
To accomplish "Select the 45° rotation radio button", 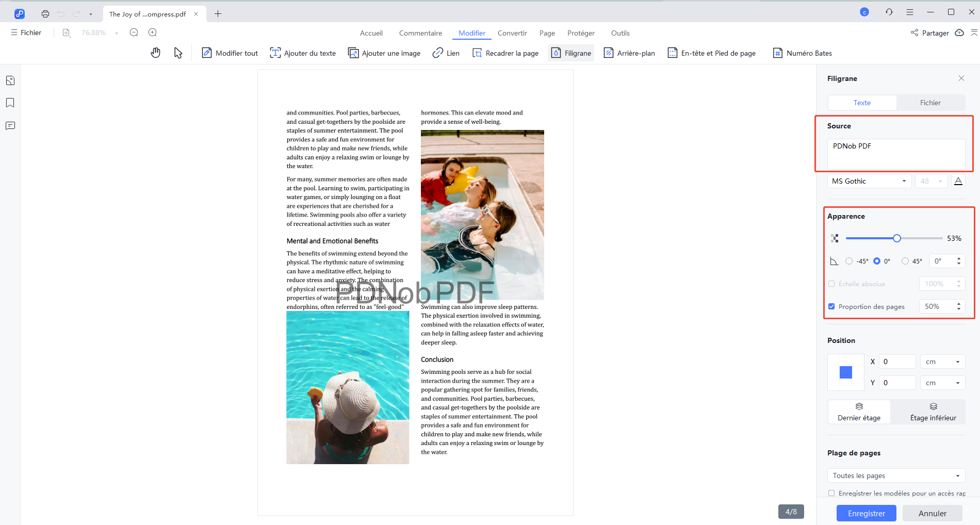I will tap(905, 261).
